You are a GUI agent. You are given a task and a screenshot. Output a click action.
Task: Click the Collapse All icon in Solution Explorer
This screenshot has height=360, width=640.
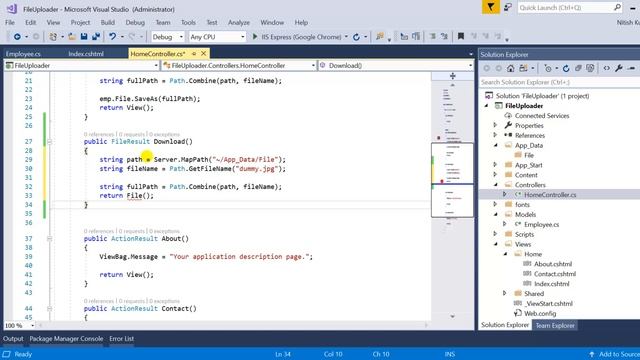[x=578, y=68]
